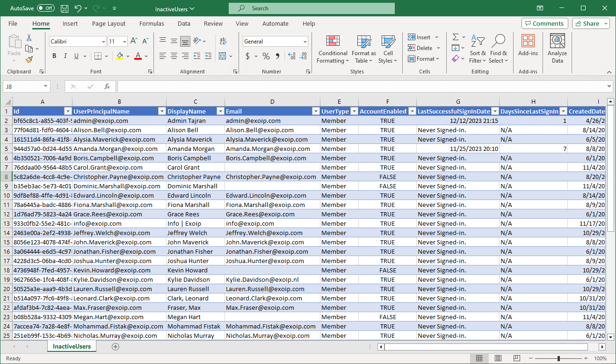Open Sort & Filter options
Viewport: 616px width, 364px height.
pyautogui.click(x=478, y=49)
